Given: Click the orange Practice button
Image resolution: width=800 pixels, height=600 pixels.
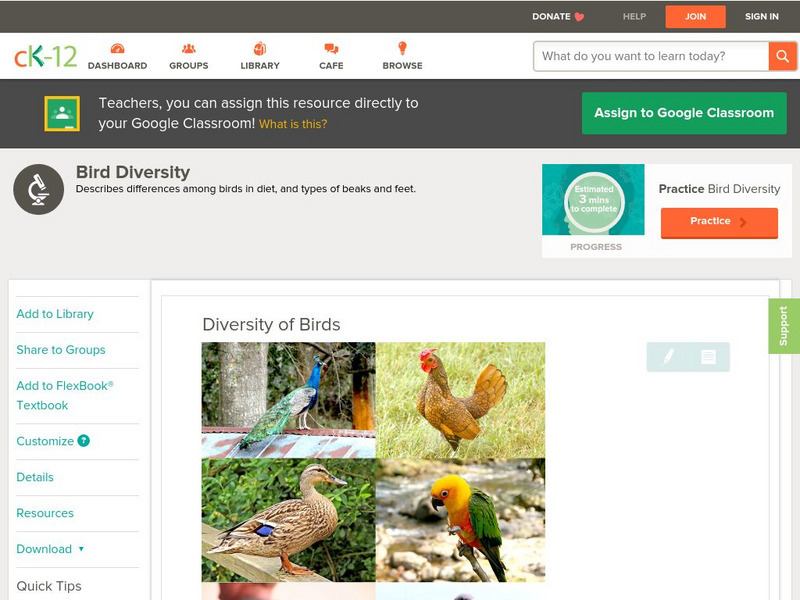Looking at the screenshot, I should (x=719, y=222).
